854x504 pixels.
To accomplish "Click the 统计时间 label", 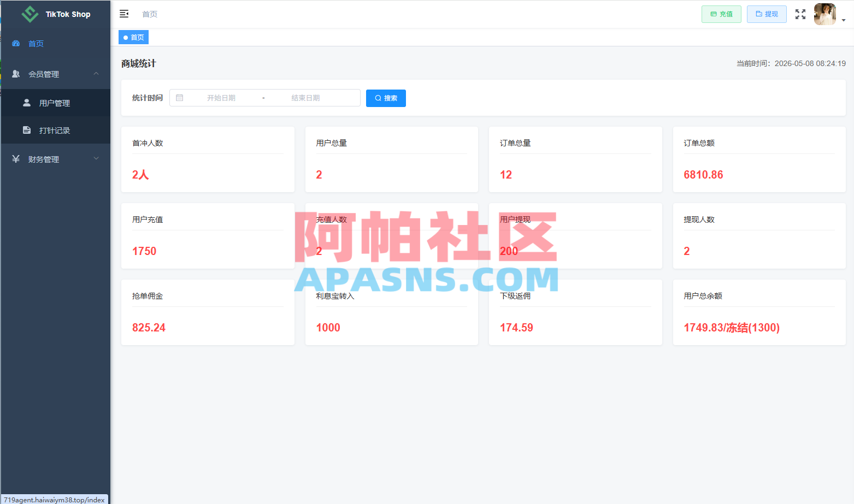I will (148, 98).
